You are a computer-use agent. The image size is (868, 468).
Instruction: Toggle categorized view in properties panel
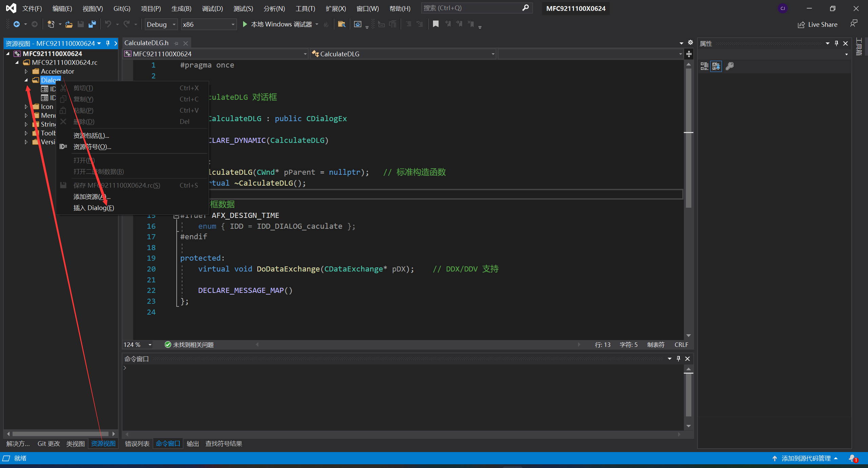tap(704, 66)
